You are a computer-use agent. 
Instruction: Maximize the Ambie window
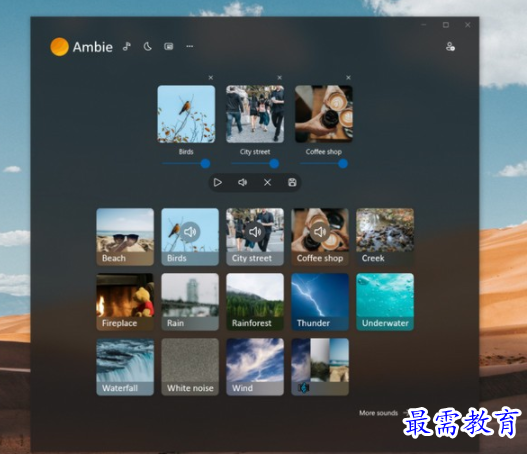pos(446,25)
